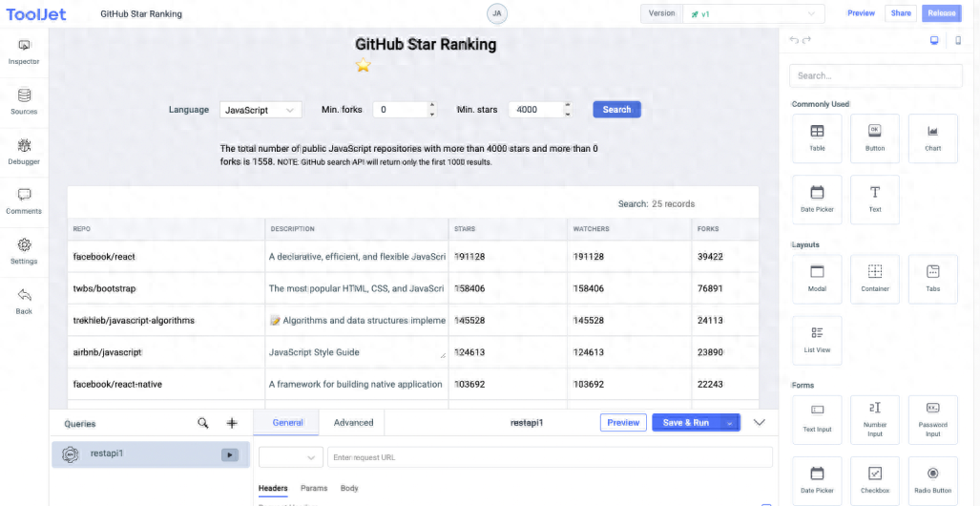
Task: Click the restapi1 query name title
Action: (x=527, y=423)
